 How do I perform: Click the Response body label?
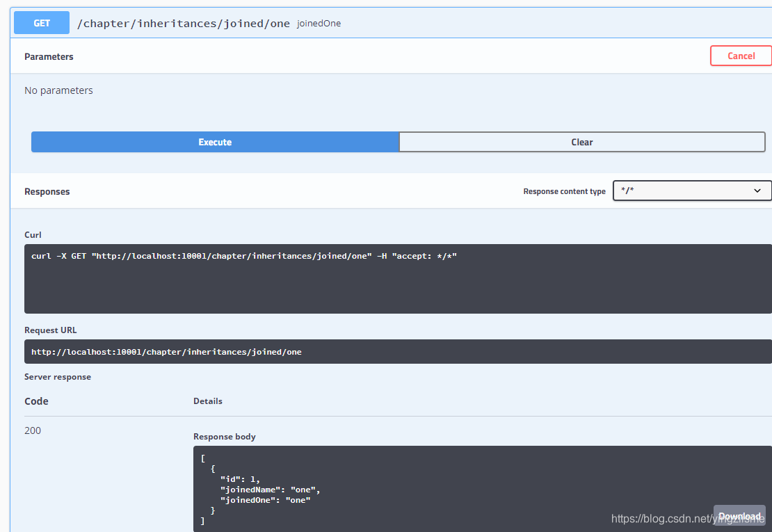click(225, 437)
